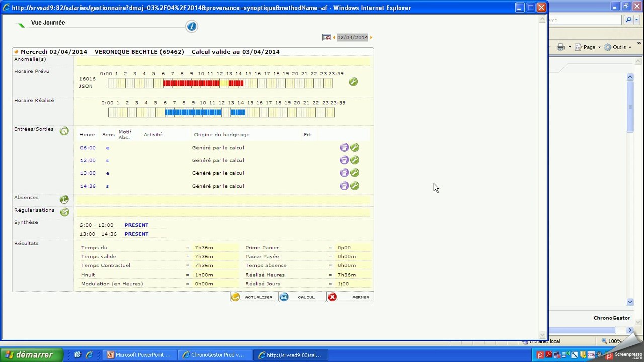Click the CALCUL button
The image size is (644, 362).
coord(302,297)
